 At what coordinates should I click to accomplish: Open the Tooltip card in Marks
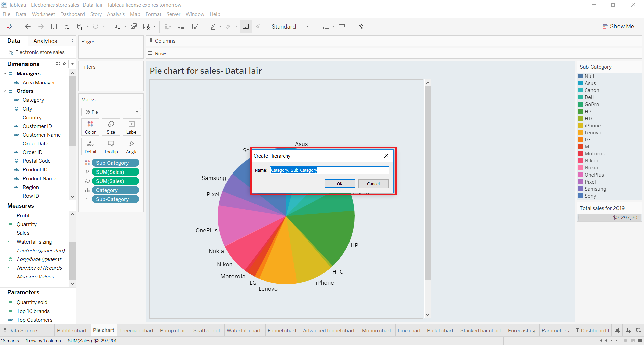point(111,147)
